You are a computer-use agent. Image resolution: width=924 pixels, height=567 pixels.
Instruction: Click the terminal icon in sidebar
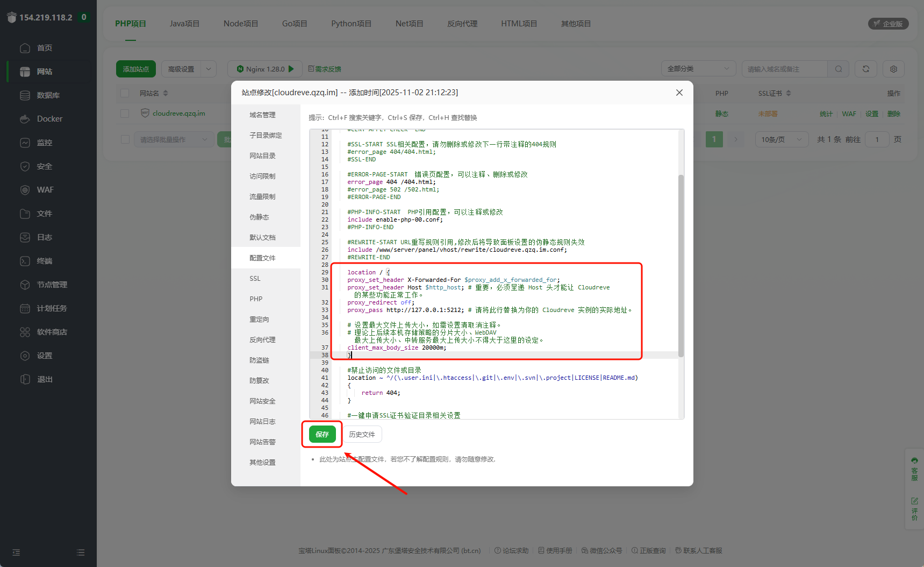coord(25,261)
